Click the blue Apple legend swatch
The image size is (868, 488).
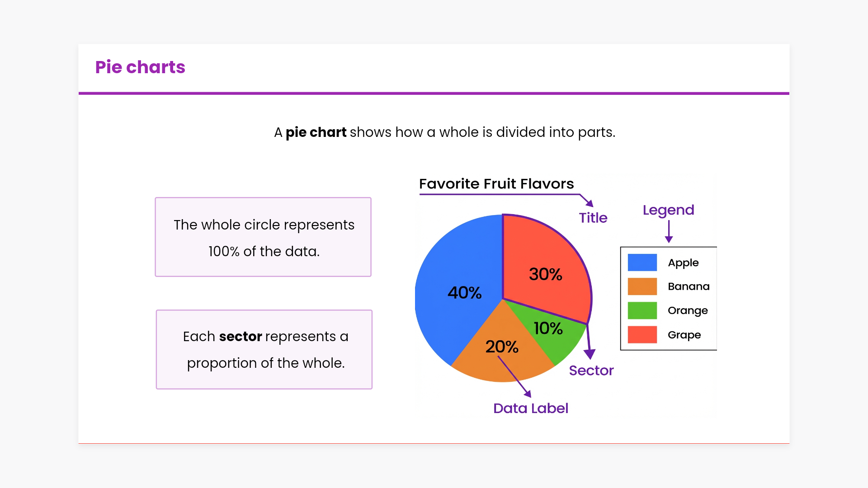coord(642,263)
